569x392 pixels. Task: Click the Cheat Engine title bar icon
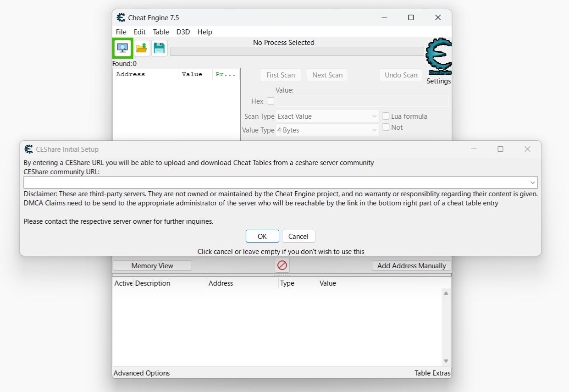pyautogui.click(x=121, y=18)
